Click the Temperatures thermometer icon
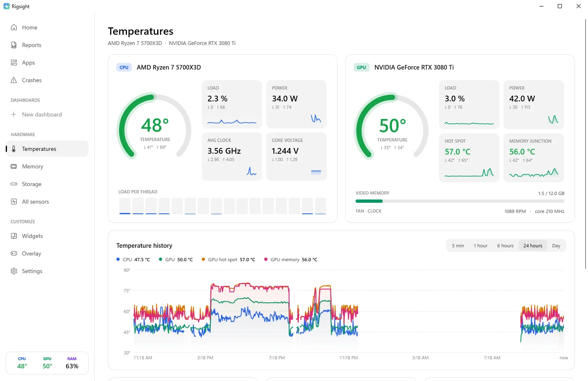The width and height of the screenshot is (588, 381). tap(14, 149)
